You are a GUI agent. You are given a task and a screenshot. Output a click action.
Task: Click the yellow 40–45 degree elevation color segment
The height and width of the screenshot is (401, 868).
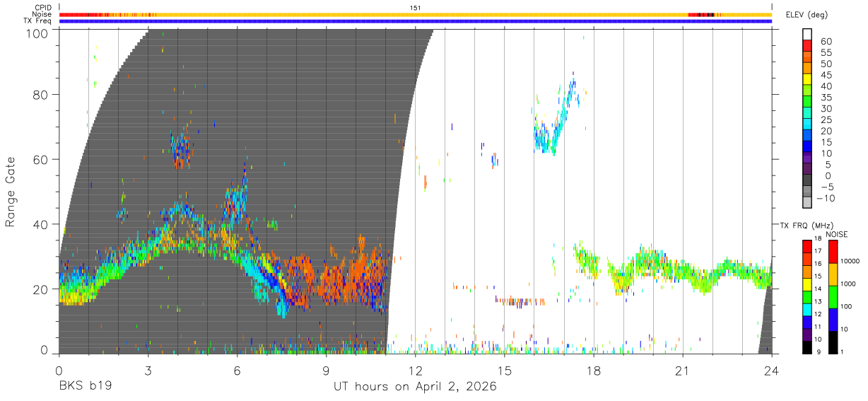[807, 81]
